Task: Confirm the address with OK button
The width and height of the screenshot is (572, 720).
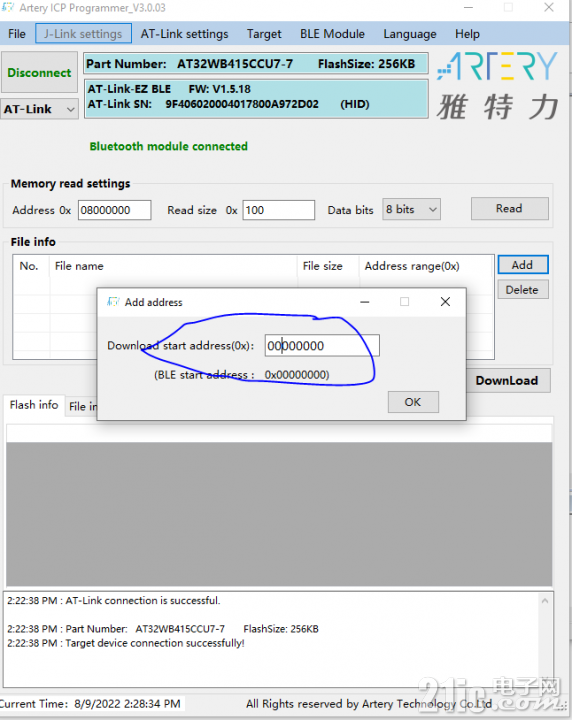Action: click(x=413, y=402)
